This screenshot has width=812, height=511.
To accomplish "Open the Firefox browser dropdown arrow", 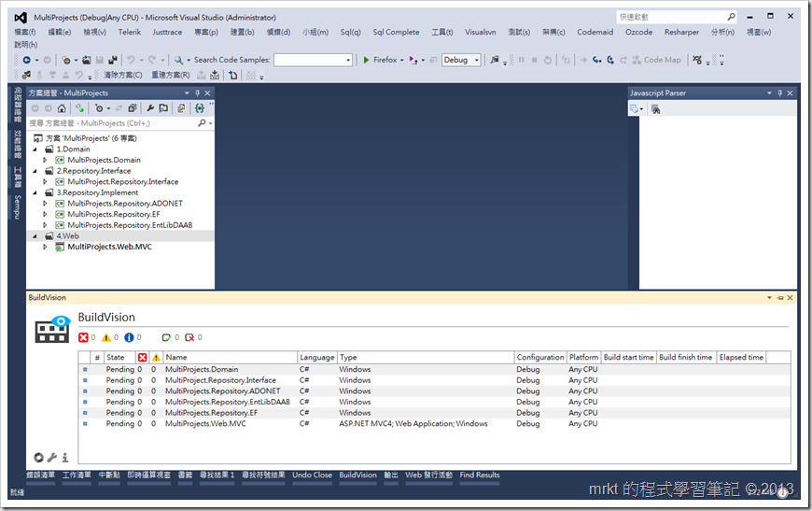I will coord(402,60).
